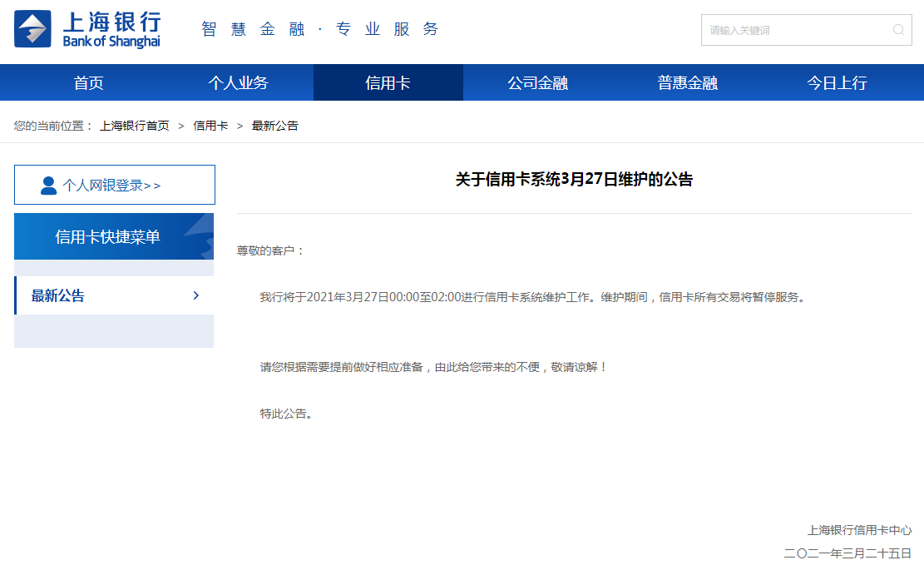The height and width of the screenshot is (570, 924).
Task: Open the 公司金融 navigation tab
Action: pos(537,82)
